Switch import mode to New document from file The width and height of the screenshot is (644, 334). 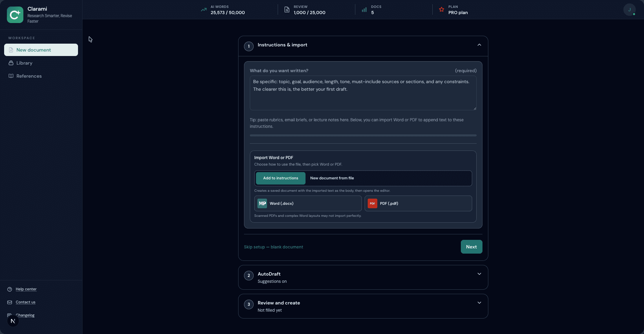[332, 178]
